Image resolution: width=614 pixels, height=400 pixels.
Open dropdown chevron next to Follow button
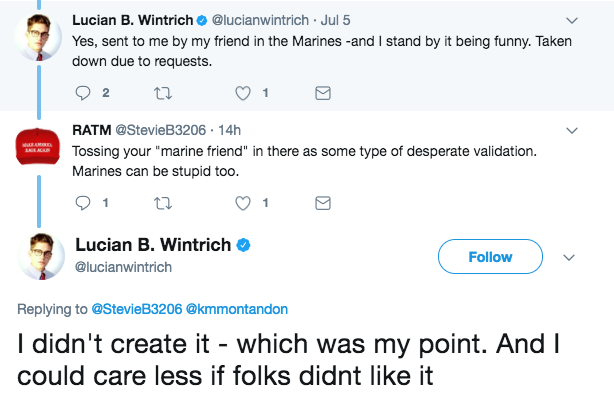tap(570, 257)
